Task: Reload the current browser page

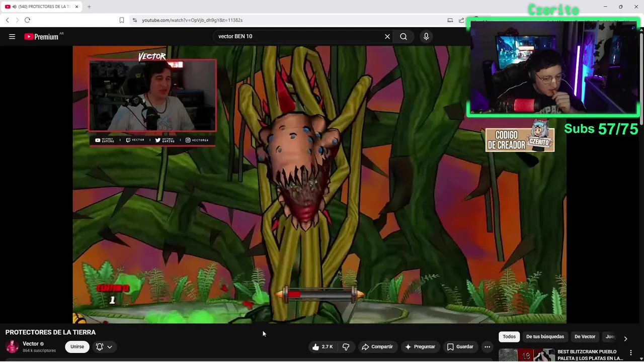Action: (27, 20)
